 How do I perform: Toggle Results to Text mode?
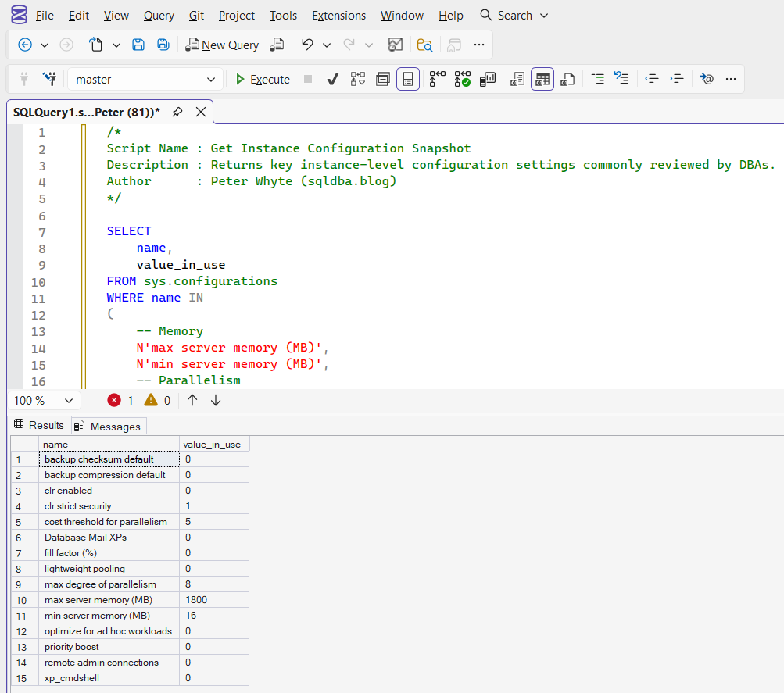[x=517, y=79]
